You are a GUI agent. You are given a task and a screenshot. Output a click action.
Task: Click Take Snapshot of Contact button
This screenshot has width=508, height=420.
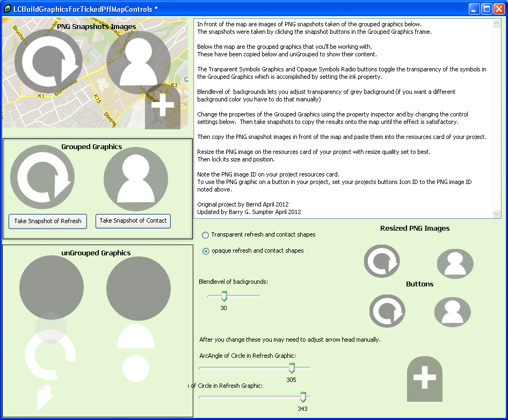[x=133, y=221]
